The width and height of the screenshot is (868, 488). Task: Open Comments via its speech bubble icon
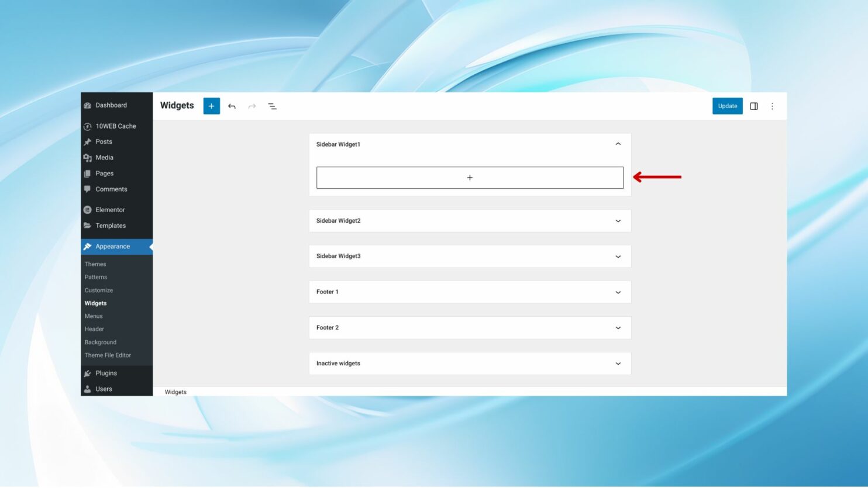[x=88, y=189]
